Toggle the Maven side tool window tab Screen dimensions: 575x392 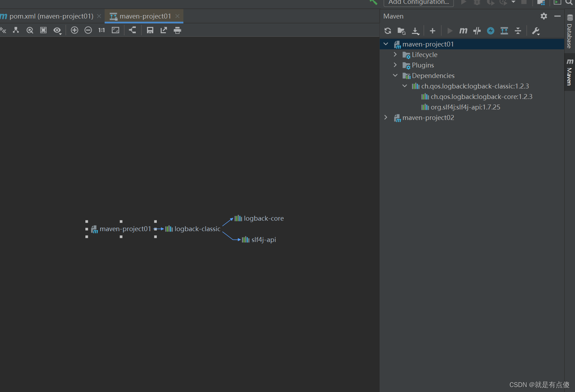570,72
